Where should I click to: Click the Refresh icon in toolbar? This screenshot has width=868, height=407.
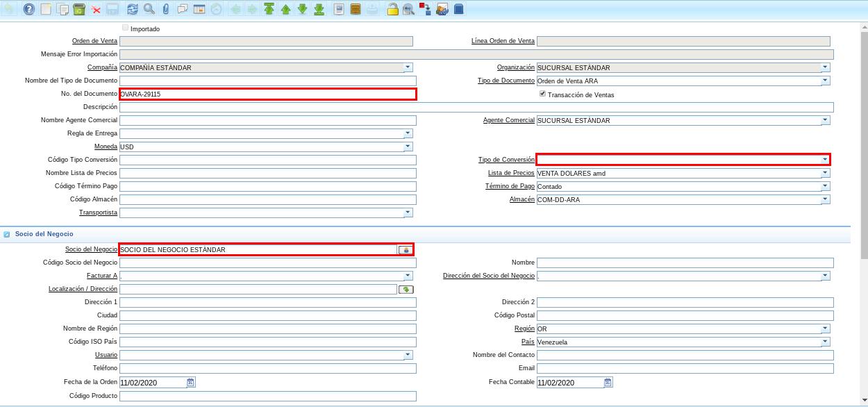(x=132, y=9)
